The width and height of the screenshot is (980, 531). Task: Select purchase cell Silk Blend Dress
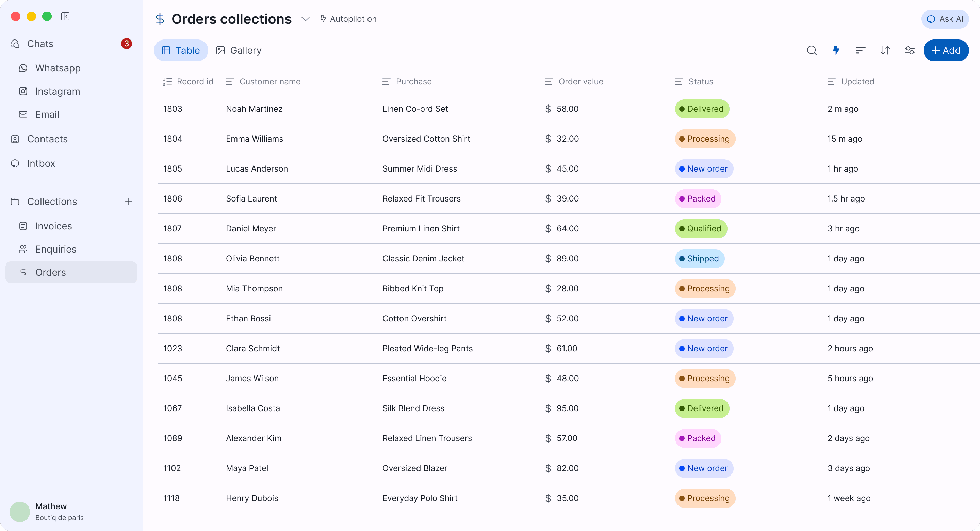(413, 408)
